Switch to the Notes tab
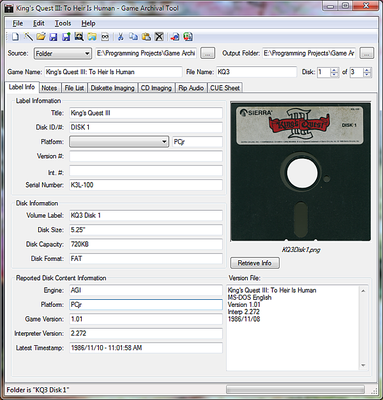This screenshot has height=400, width=383. 49,88
